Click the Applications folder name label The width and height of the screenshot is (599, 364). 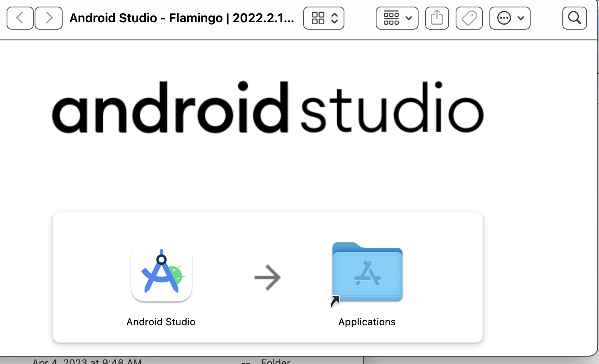(x=367, y=322)
